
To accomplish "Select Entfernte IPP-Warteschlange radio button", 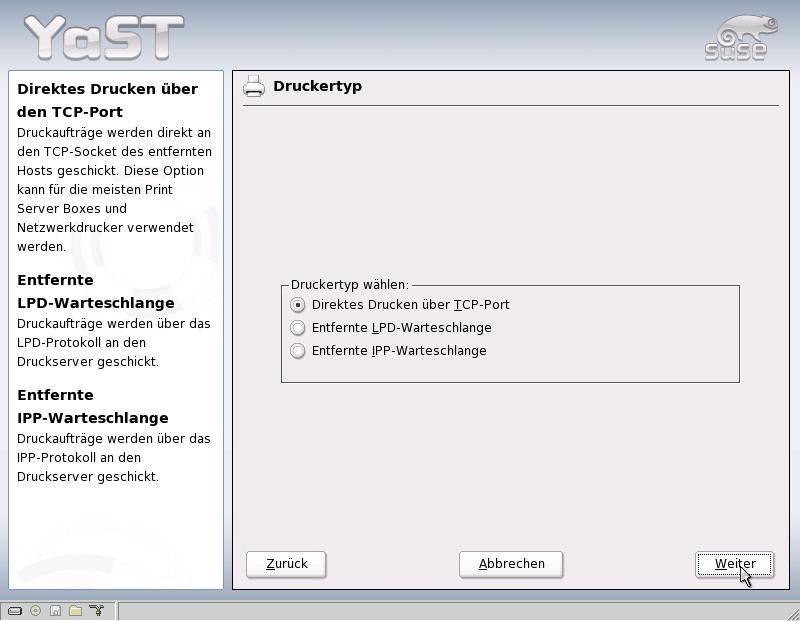I will tap(297, 351).
